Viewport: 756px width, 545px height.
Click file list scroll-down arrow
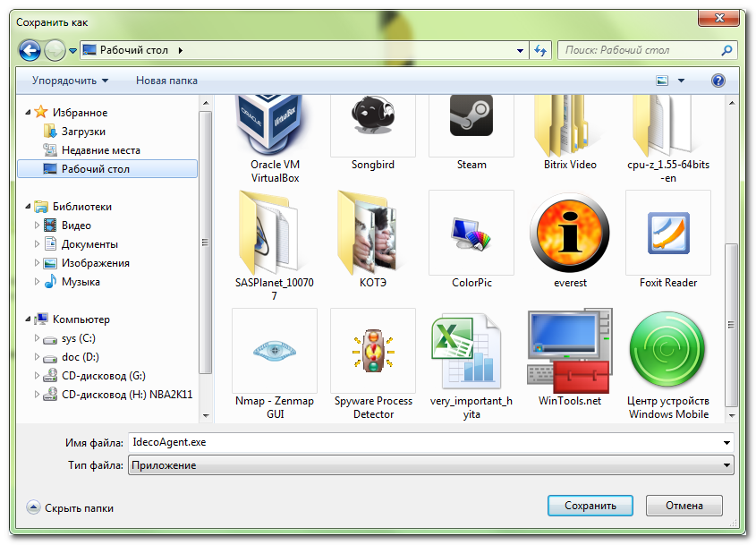(x=732, y=415)
